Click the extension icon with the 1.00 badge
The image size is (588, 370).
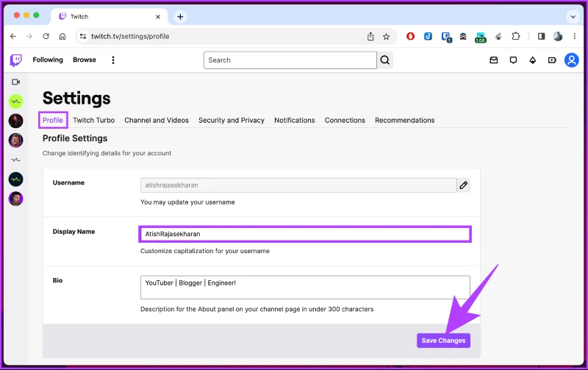(481, 38)
